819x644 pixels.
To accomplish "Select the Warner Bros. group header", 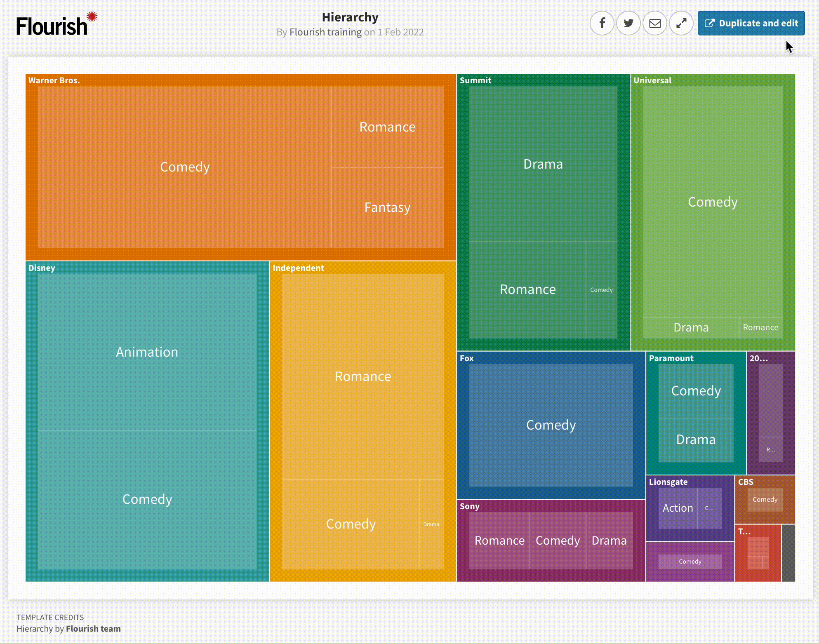I will click(54, 80).
